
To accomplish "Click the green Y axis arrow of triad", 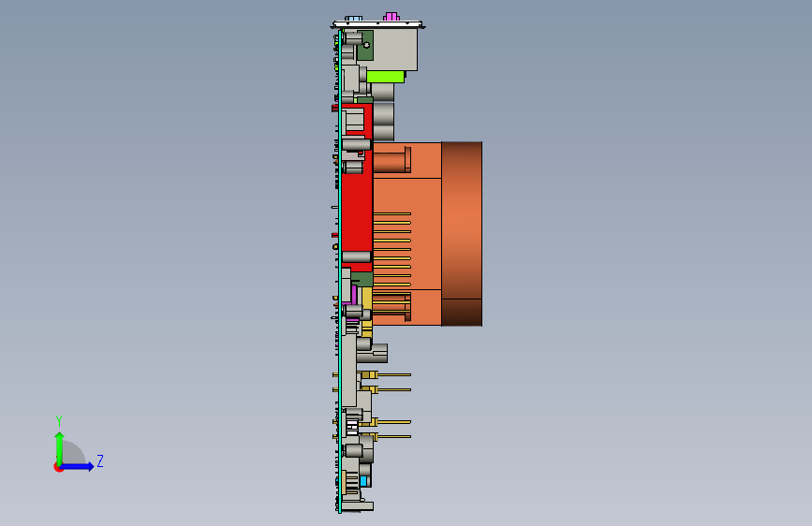I will coord(60,447).
